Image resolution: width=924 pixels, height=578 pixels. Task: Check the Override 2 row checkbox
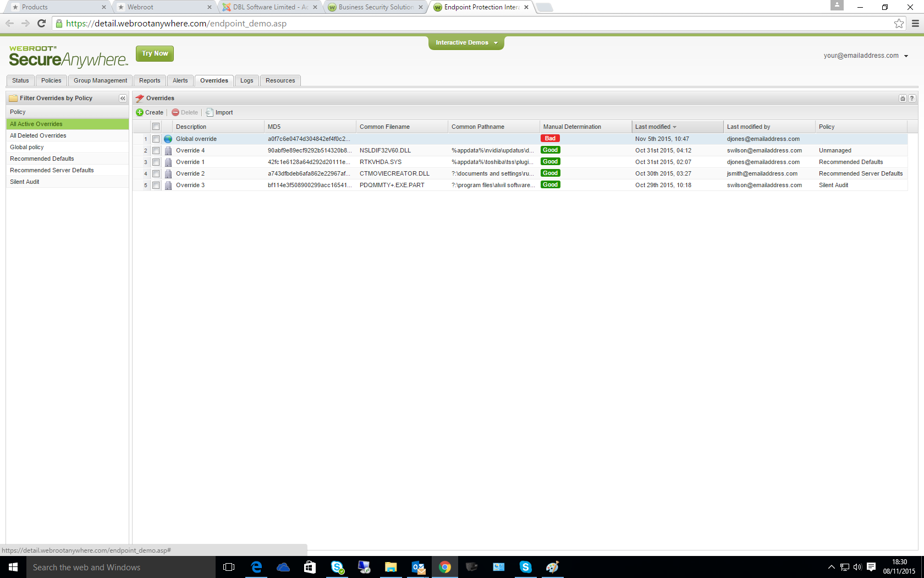pos(156,173)
